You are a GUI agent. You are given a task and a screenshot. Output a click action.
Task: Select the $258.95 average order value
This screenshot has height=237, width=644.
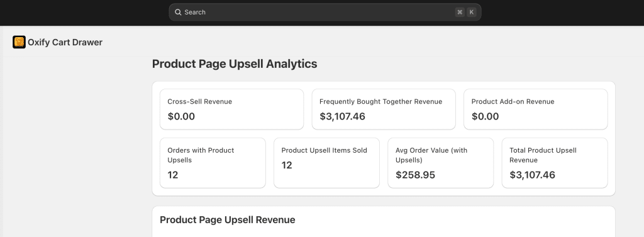415,175
